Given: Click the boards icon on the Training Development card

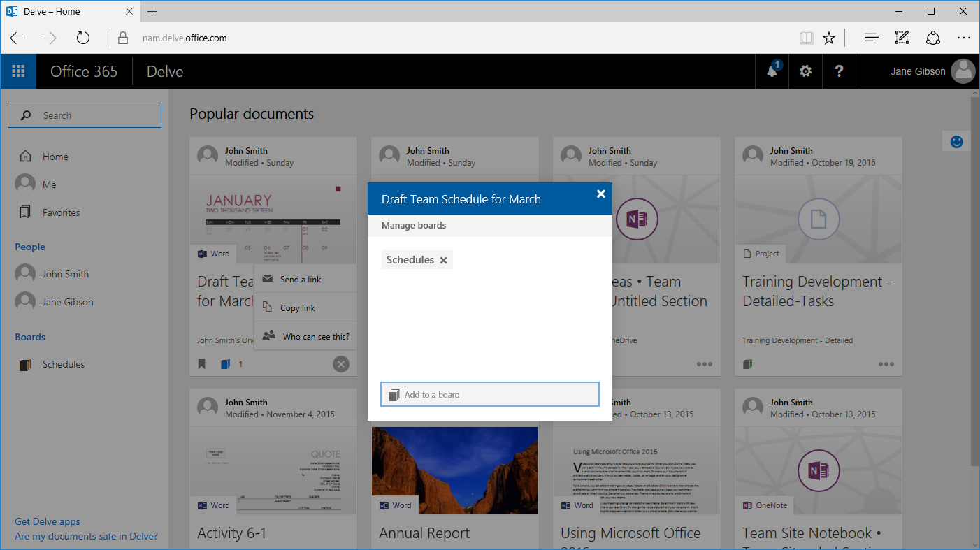Looking at the screenshot, I should pos(748,364).
